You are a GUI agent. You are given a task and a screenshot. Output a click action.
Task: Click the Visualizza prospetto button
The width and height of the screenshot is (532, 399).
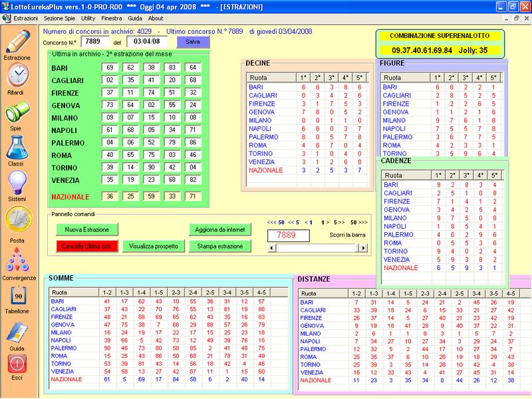pos(154,246)
